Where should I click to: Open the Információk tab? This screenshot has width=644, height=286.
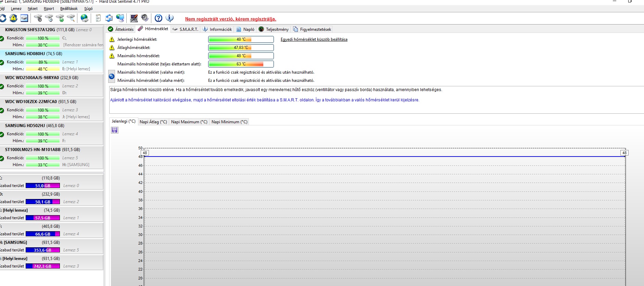click(217, 29)
